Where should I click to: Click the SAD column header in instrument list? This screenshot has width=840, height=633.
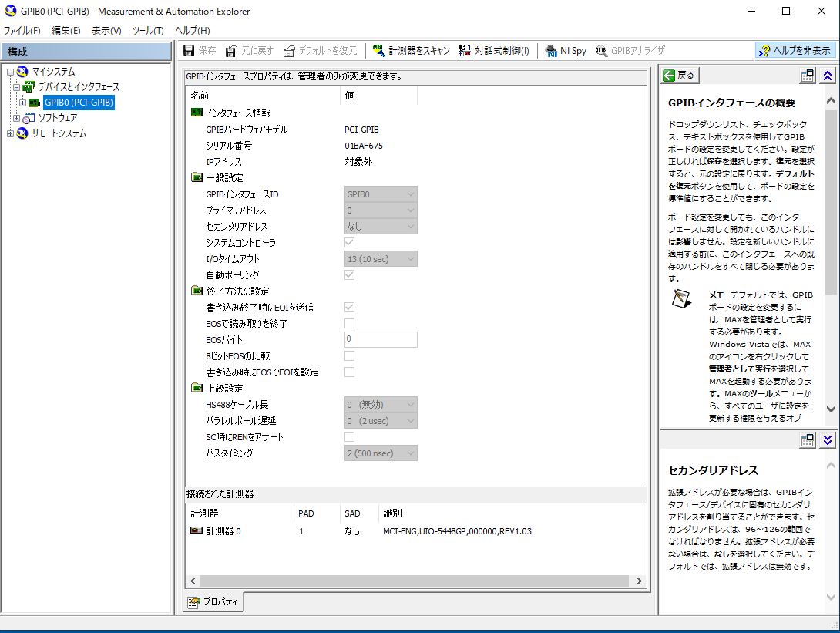[x=359, y=513]
